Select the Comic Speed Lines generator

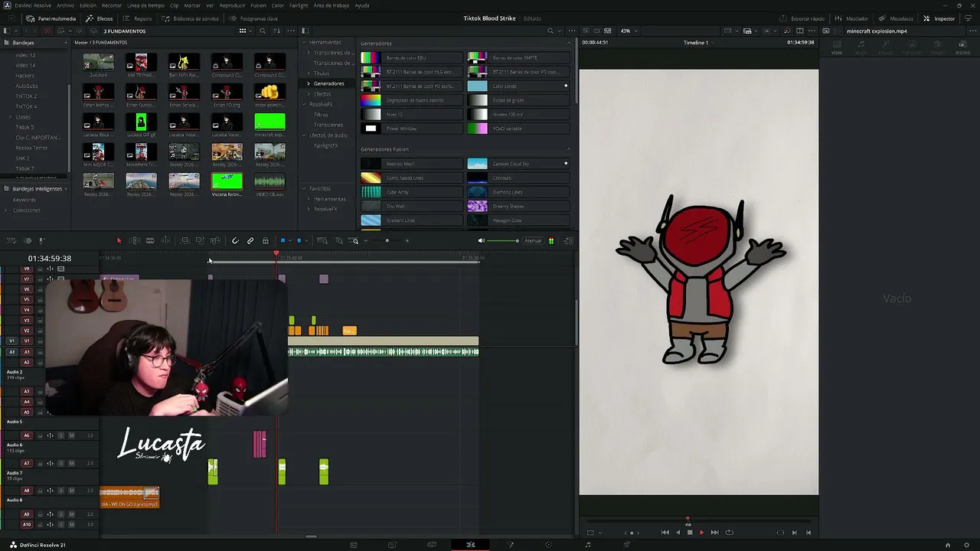pos(412,178)
